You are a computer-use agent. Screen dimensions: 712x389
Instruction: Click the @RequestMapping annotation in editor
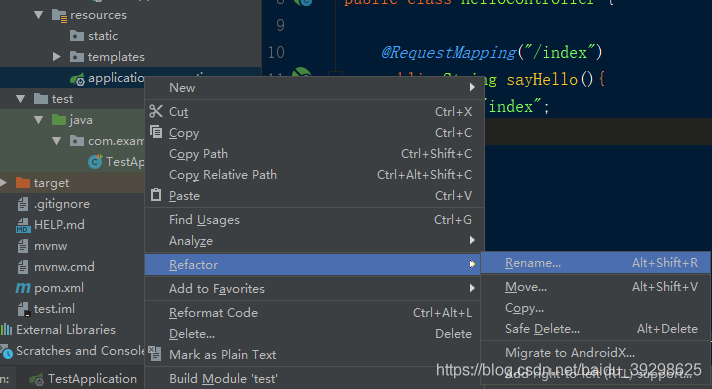coord(449,53)
